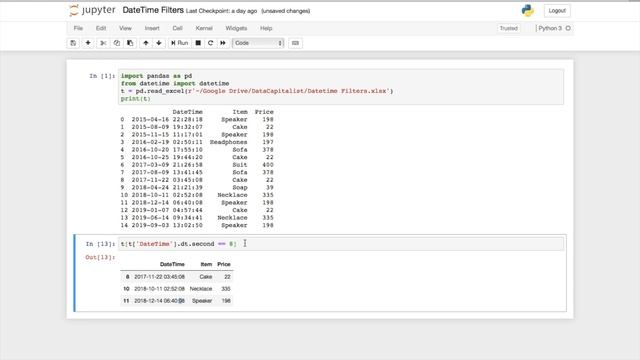Select the Cake row in output table
This screenshot has height=360, width=640.
point(176,277)
